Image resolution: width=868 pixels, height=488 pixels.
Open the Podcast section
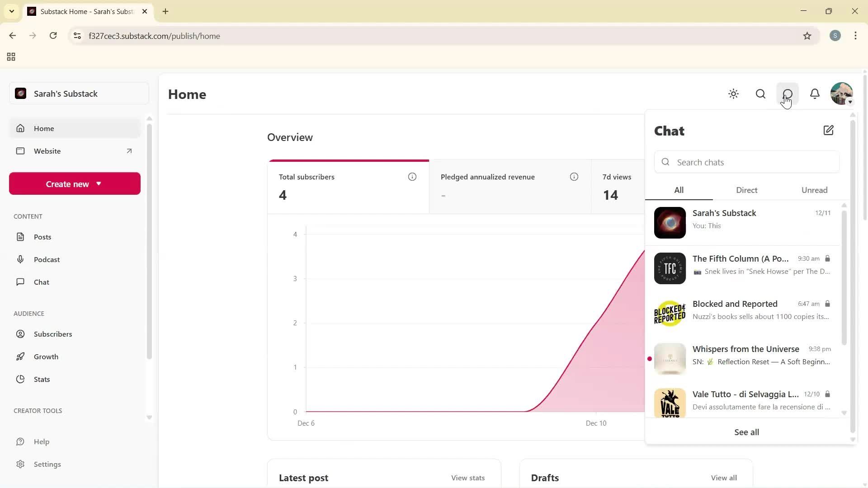(46, 259)
